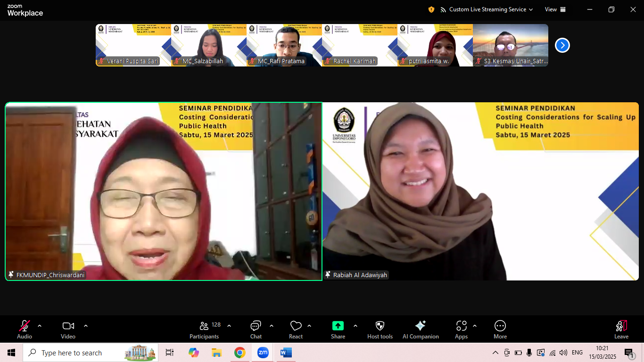The height and width of the screenshot is (362, 644).
Task: Click the React heart icon
Action: pos(296,329)
